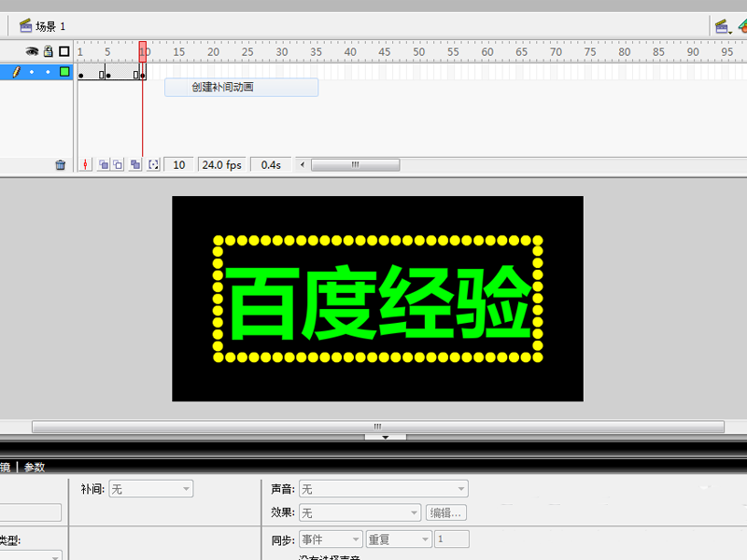Open the 类型 label type dropdown
This screenshot has height=560, width=747.
click(x=30, y=555)
